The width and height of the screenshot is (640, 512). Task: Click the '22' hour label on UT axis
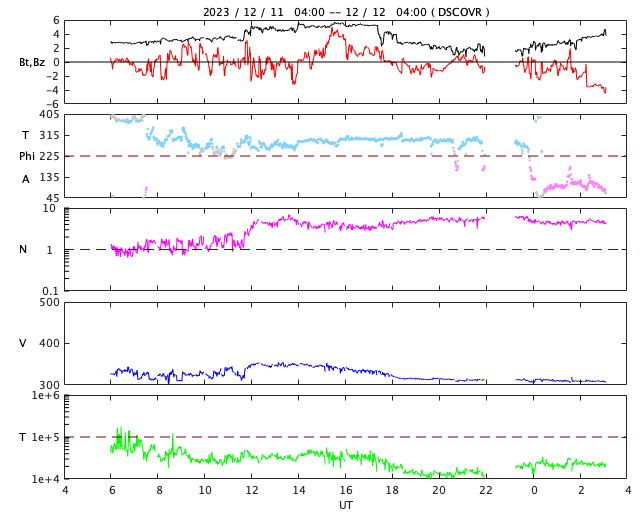[486, 490]
